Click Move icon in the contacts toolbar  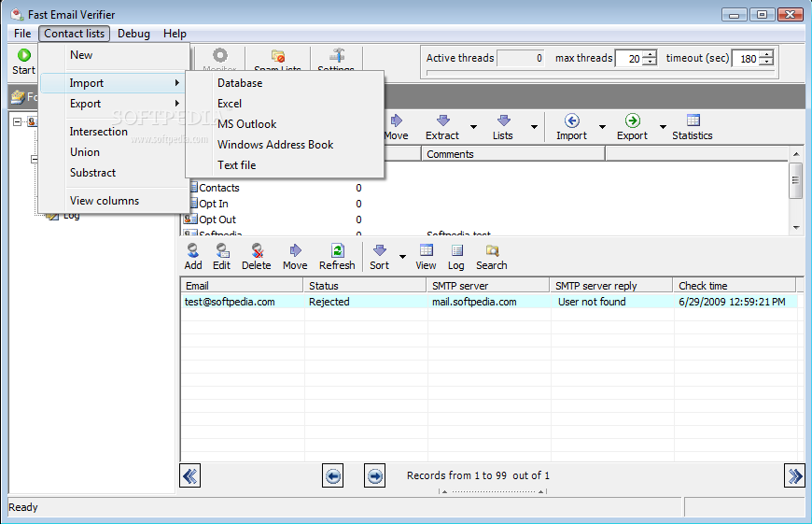click(295, 251)
